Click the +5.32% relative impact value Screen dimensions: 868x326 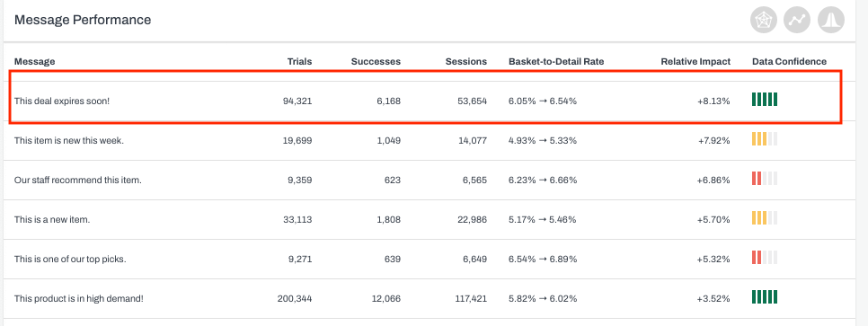click(713, 259)
